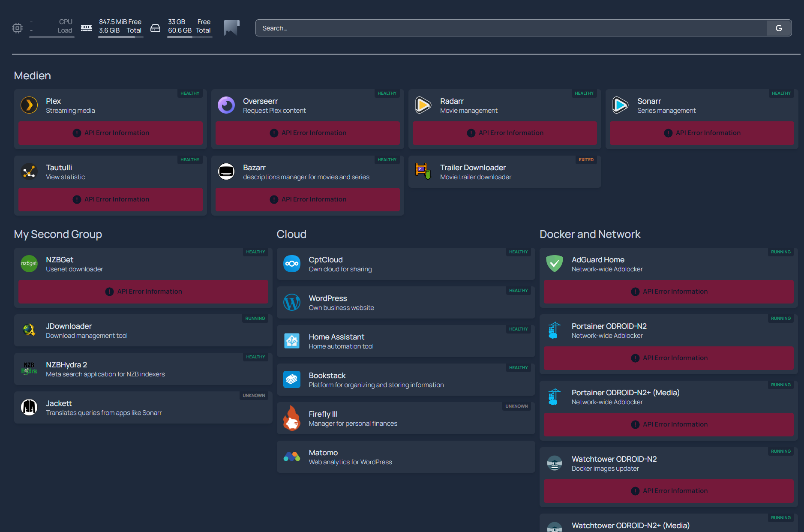Screen dimensions: 804x532
Task: Open the Jackett icon
Action: [29, 407]
